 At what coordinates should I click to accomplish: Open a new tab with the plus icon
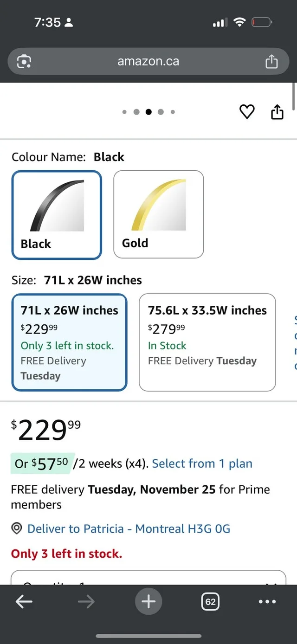tap(148, 601)
